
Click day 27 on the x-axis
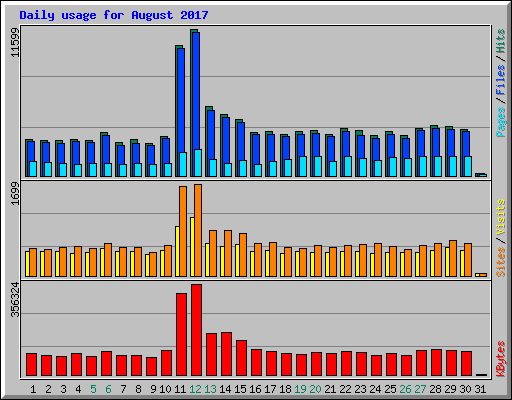420,389
